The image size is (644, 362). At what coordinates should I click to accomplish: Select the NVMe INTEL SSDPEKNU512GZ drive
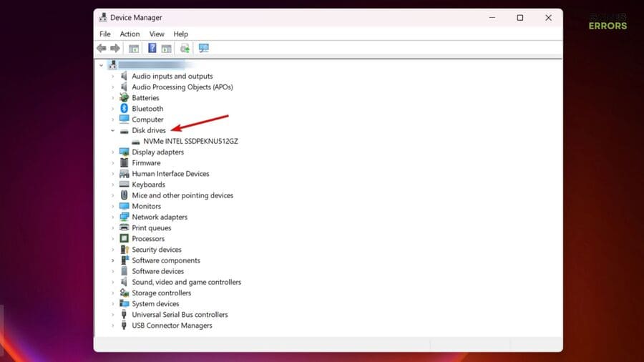tap(190, 142)
